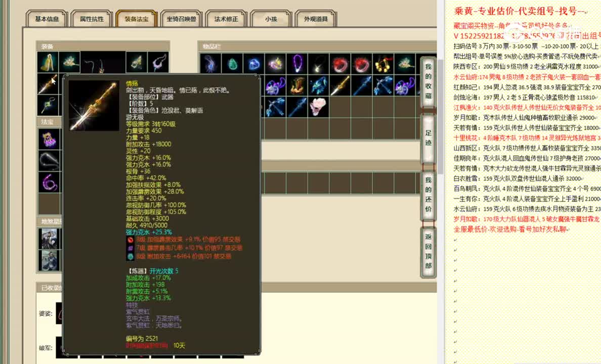Switch to the 法术修正 tab
601x364 pixels.
(x=226, y=19)
